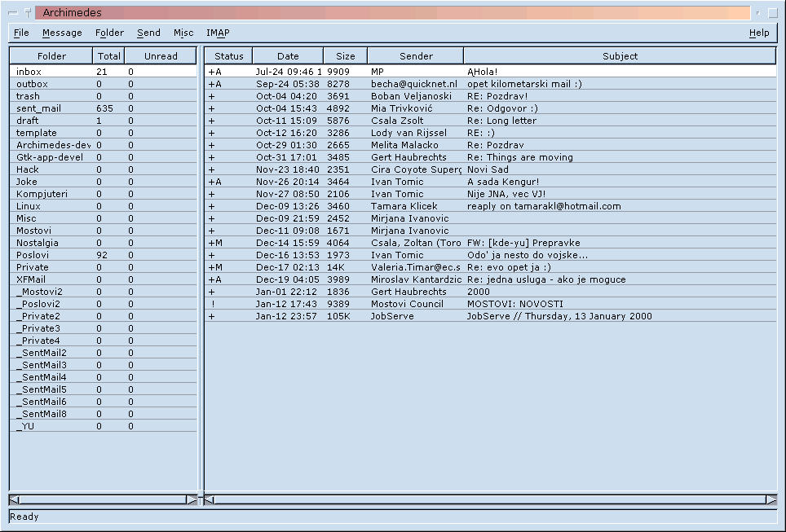Viewport: 786px width, 532px height.
Task: Select the draft folder
Action: click(x=28, y=121)
